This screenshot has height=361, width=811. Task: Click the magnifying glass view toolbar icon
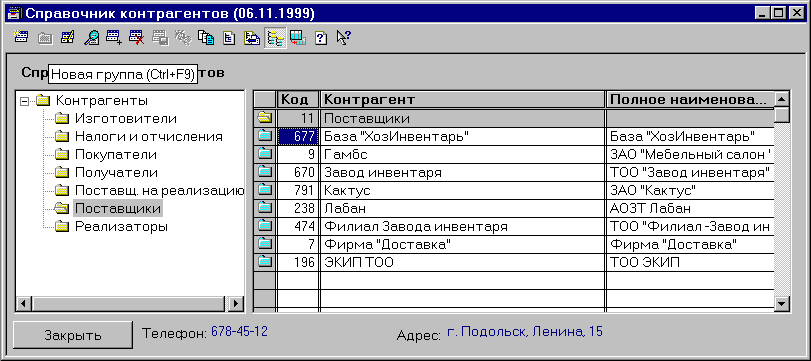(92, 38)
